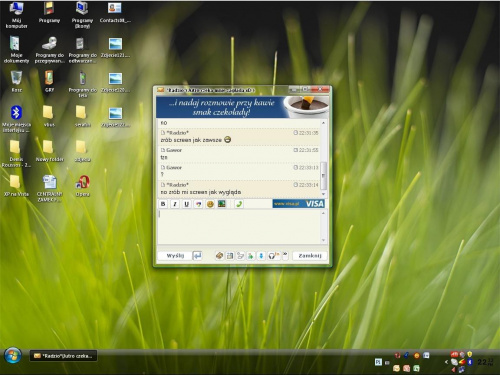Show hidden system tray icons arrow

446,362
